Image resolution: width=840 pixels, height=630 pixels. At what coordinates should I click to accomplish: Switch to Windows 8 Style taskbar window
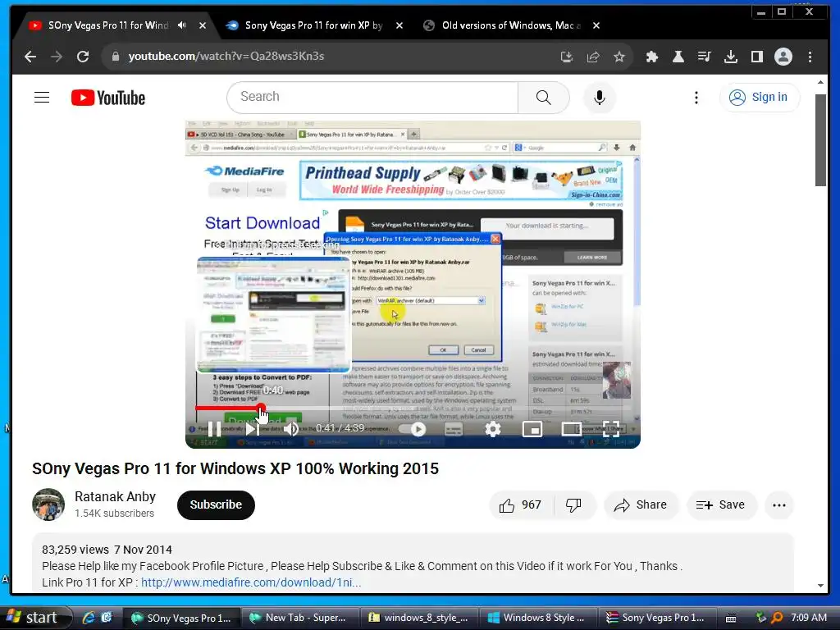click(537, 618)
